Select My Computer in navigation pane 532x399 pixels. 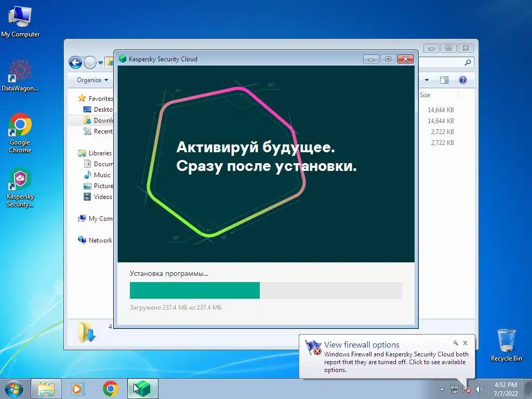tap(96, 219)
